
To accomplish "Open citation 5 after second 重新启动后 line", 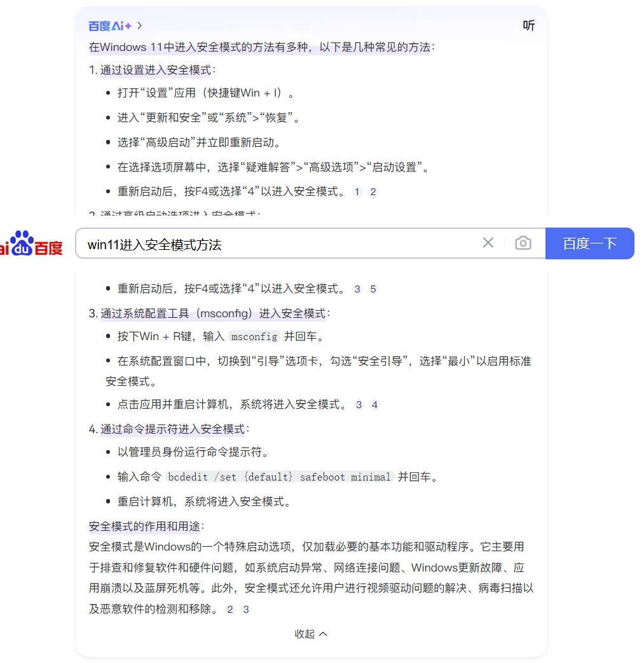I will click(x=373, y=289).
